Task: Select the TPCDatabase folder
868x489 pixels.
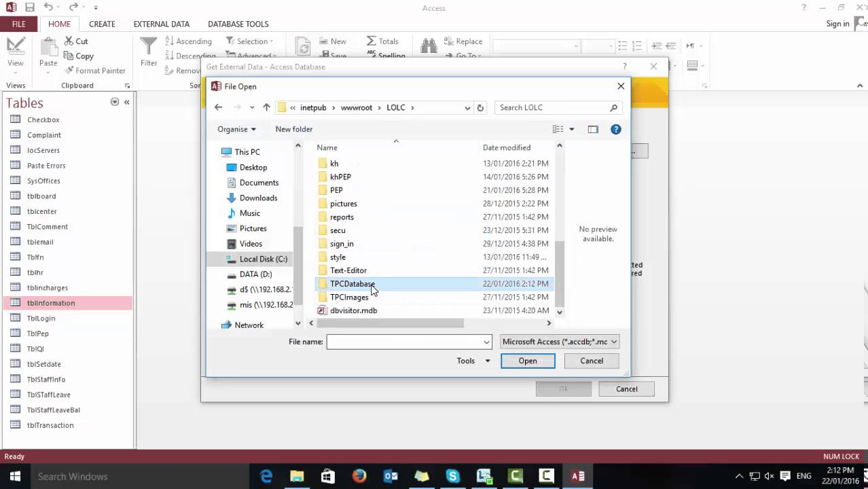Action: [x=352, y=284]
